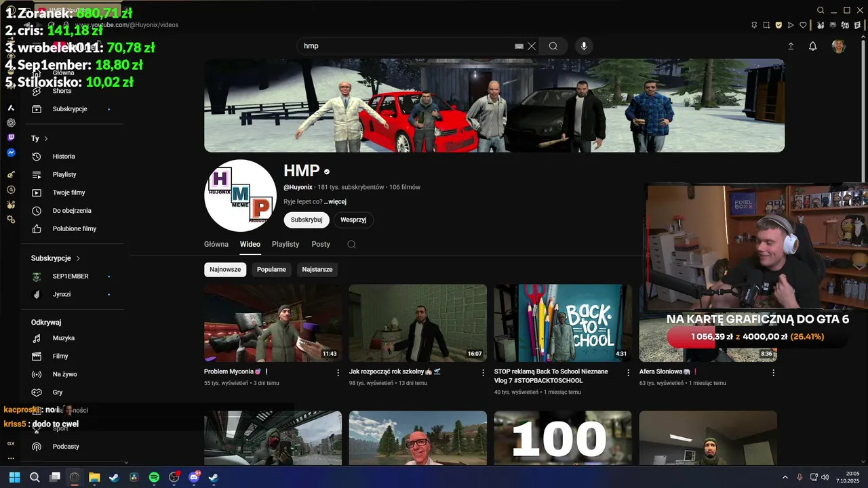The width and height of the screenshot is (868, 488).
Task: Filter videos by Popularne
Action: pyautogui.click(x=271, y=270)
